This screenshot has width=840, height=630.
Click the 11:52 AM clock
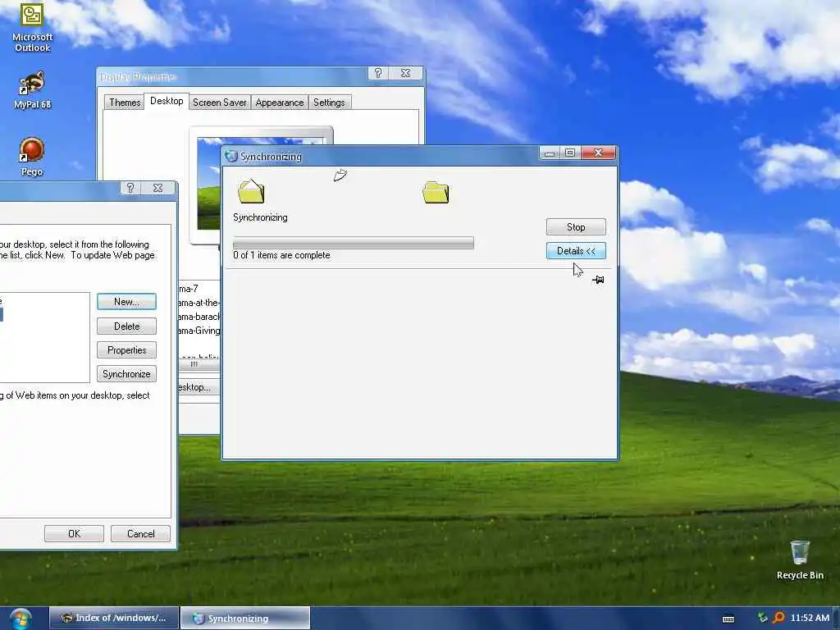(810, 618)
